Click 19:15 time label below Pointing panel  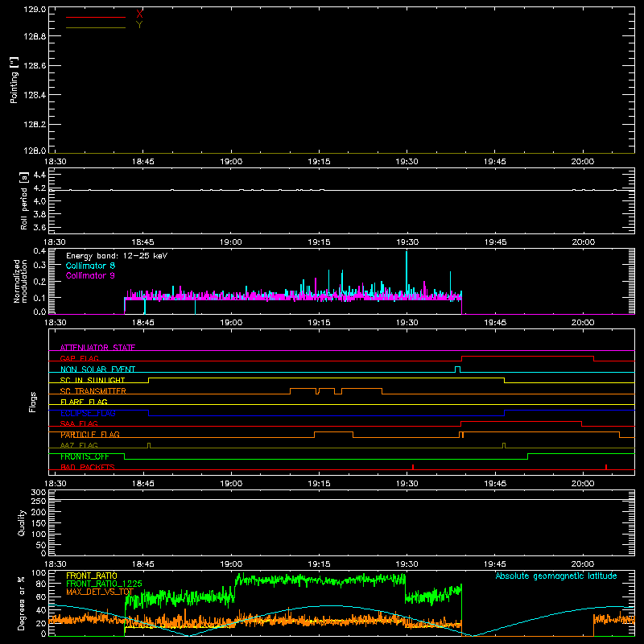pyautogui.click(x=319, y=162)
